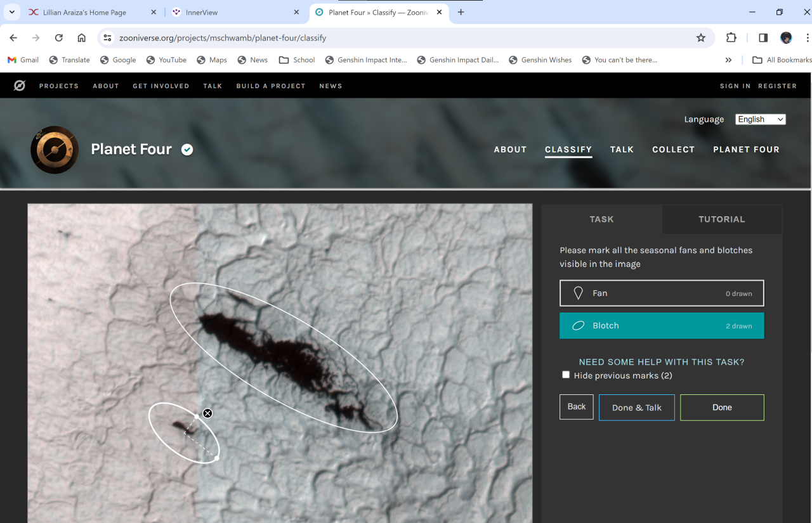Switch to the InnerView browser tab

point(234,12)
